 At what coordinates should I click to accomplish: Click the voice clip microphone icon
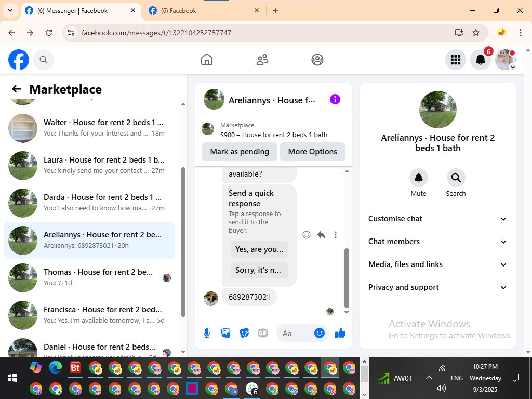(x=207, y=333)
